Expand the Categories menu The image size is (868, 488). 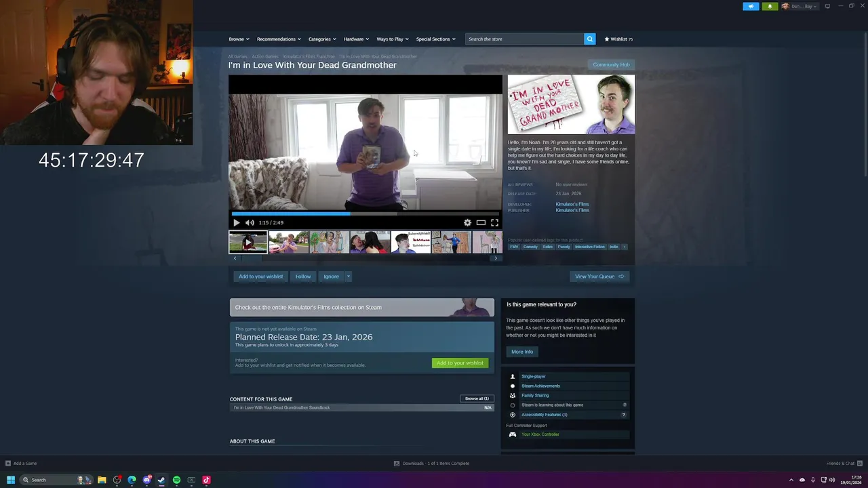(x=322, y=39)
